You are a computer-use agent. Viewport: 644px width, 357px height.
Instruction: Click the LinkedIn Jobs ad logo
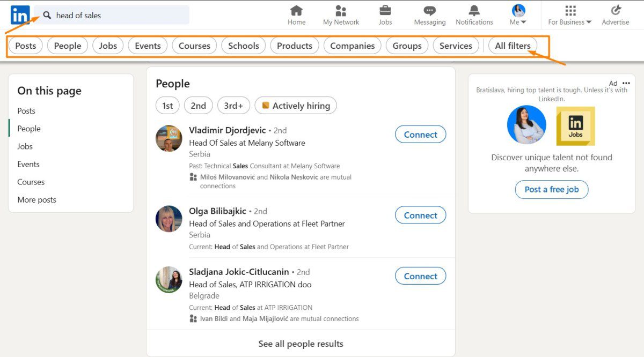click(x=575, y=126)
